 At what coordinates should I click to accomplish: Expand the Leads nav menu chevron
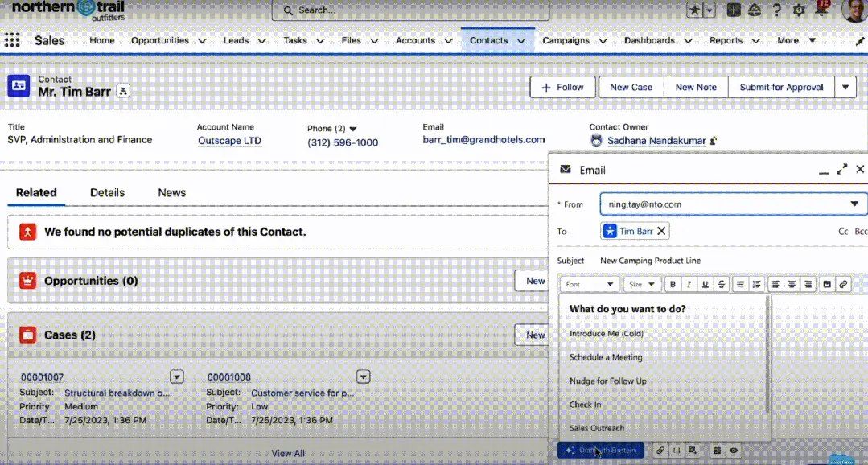pos(261,41)
